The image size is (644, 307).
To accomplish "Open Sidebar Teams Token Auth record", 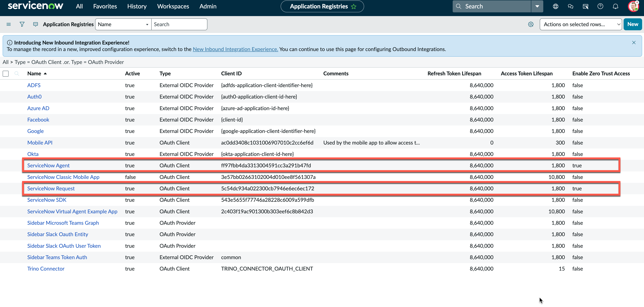I will click(57, 257).
